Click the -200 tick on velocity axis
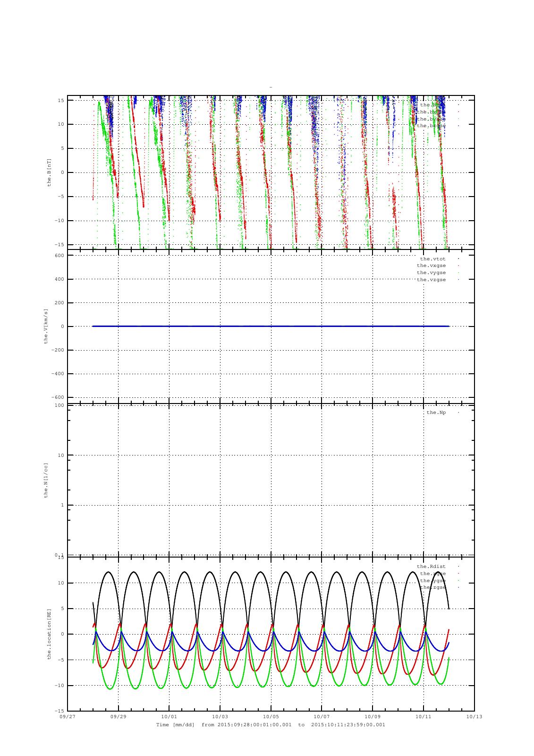 click(58, 350)
